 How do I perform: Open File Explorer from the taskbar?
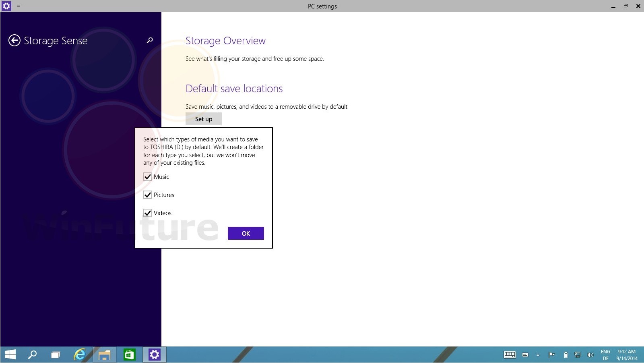(105, 355)
